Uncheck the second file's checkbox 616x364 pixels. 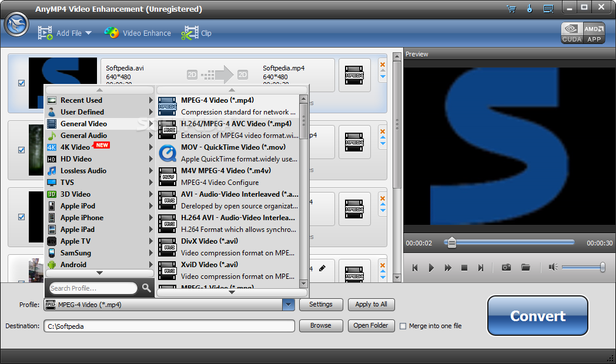pos(22,150)
